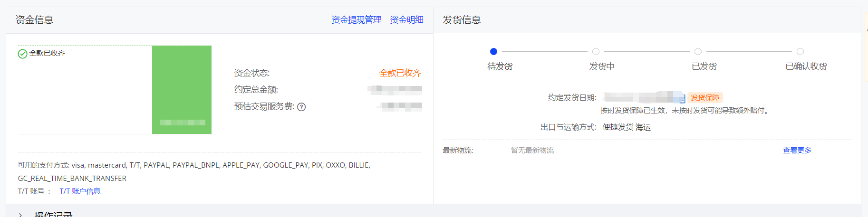Screen dimensions: 868x217
Task: View T/T 账户信息 details
Action: click(x=80, y=191)
